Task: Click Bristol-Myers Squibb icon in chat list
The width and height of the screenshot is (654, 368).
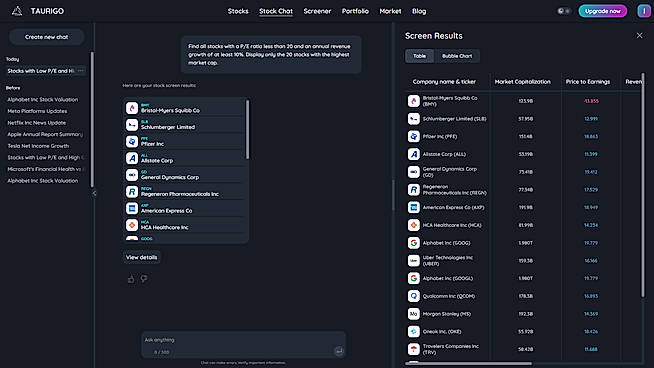Action: (132, 108)
